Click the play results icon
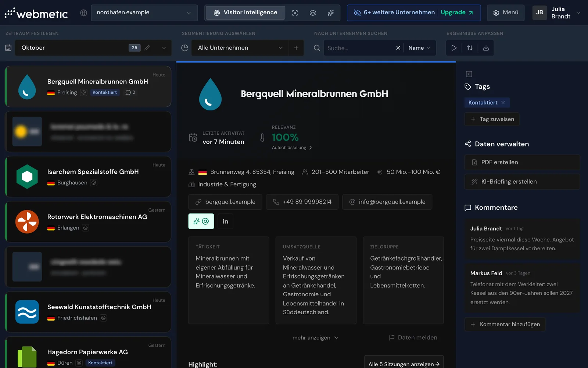The image size is (588, 368). 454,48
